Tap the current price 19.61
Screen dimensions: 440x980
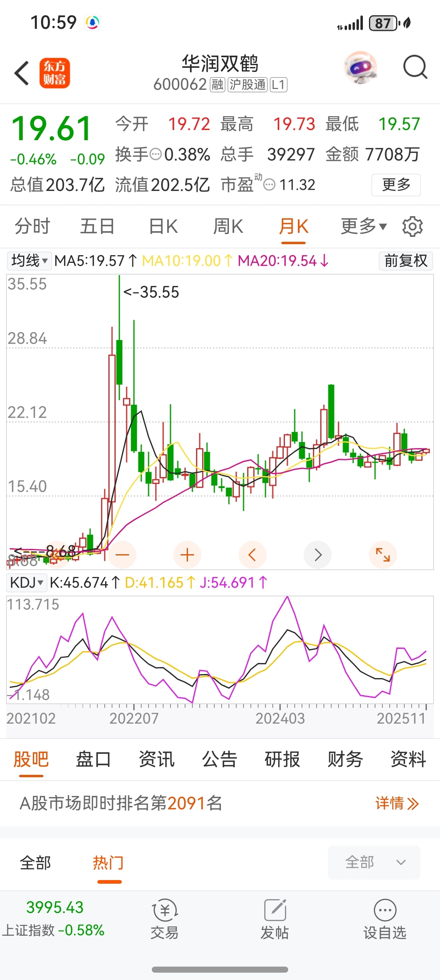click(52, 129)
